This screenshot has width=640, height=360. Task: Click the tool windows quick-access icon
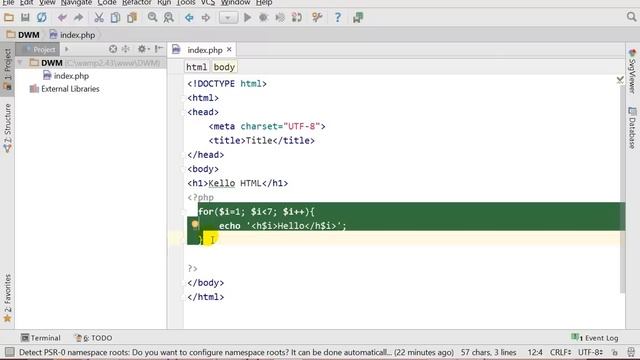pos(9,352)
